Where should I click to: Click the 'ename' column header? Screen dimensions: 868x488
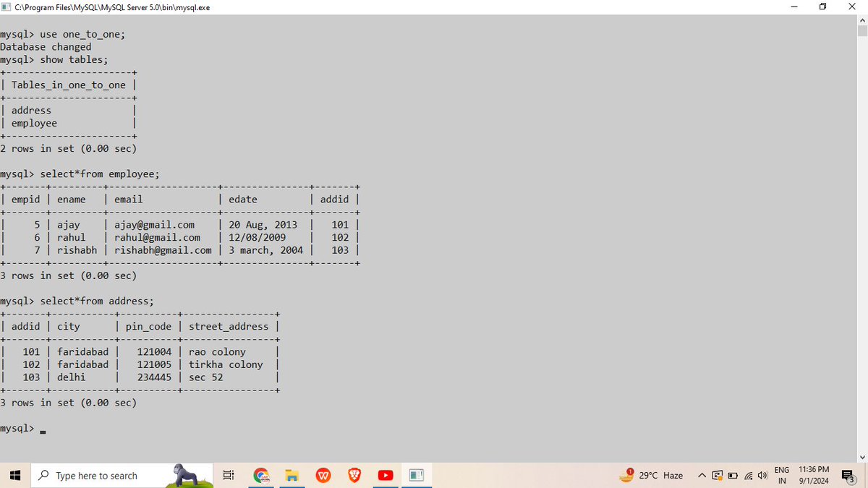(x=71, y=199)
